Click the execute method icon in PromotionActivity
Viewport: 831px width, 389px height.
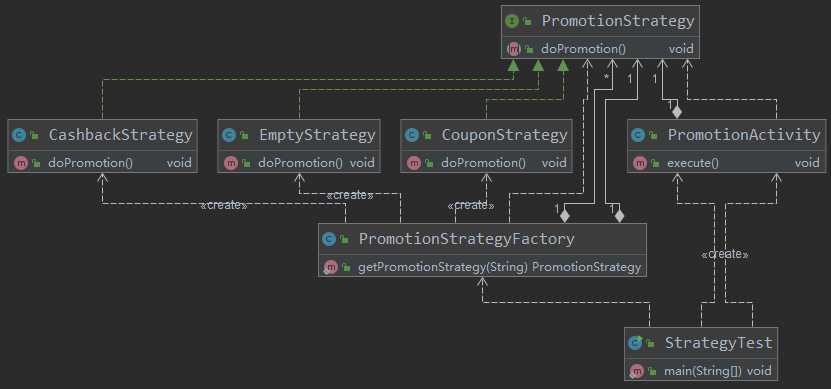pos(640,163)
